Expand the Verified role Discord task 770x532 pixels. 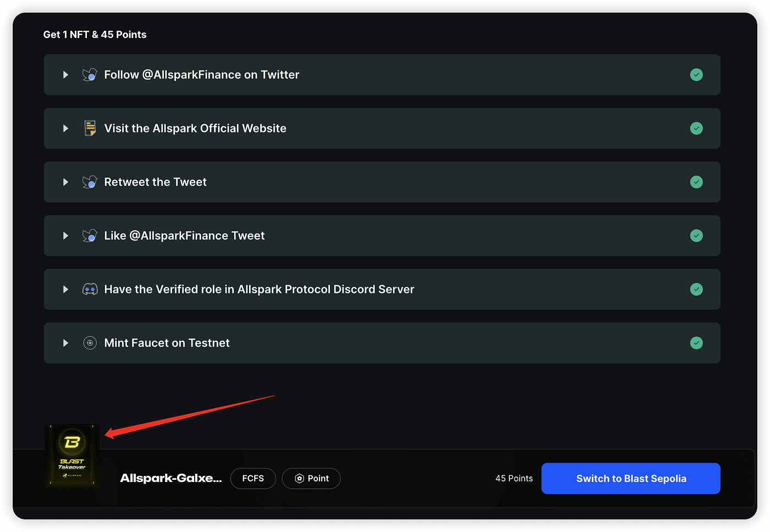(65, 290)
